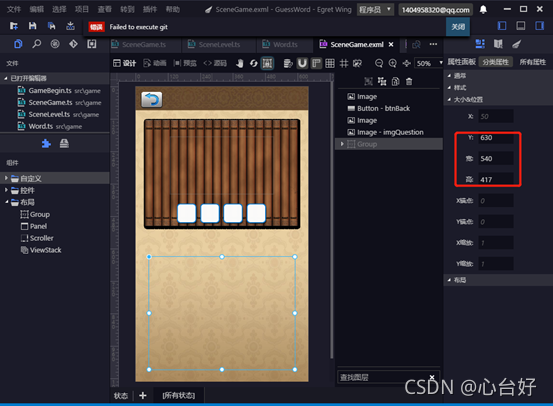The height and width of the screenshot is (406, 553).
Task: Switch to 设计 design view
Action: [124, 63]
